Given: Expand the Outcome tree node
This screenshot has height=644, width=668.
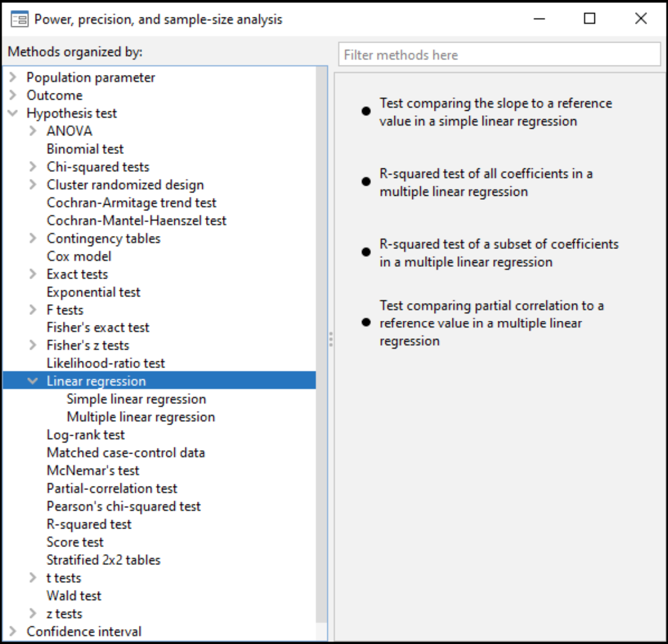Looking at the screenshot, I should click(x=13, y=95).
